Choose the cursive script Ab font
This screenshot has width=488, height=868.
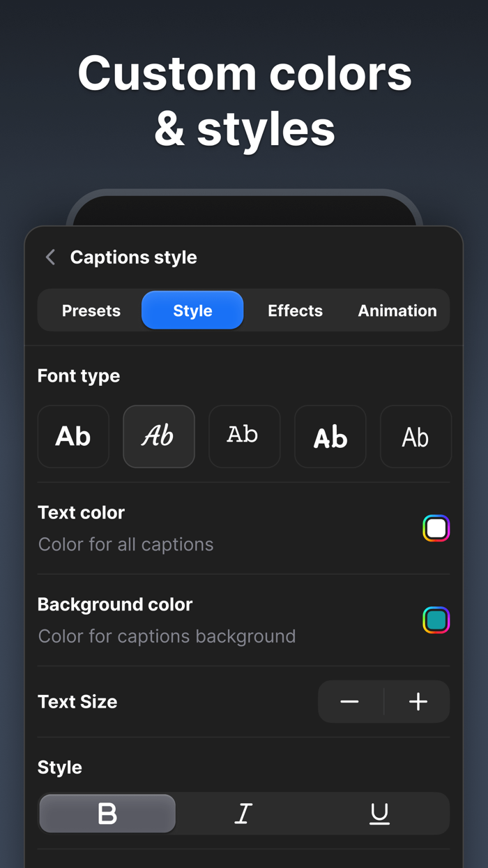[x=159, y=437]
